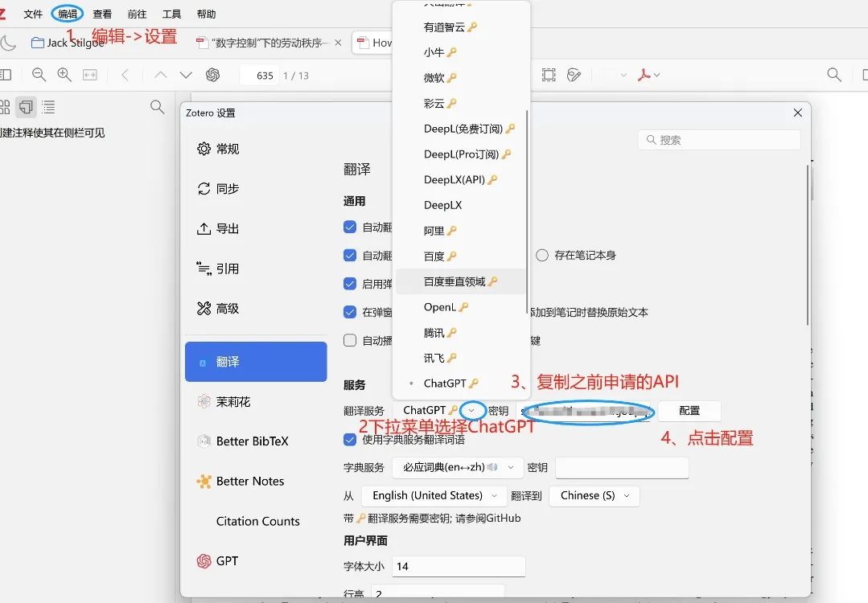The image size is (868, 603).
Task: Show annotations view in sidebar
Action: pyautogui.click(x=26, y=107)
